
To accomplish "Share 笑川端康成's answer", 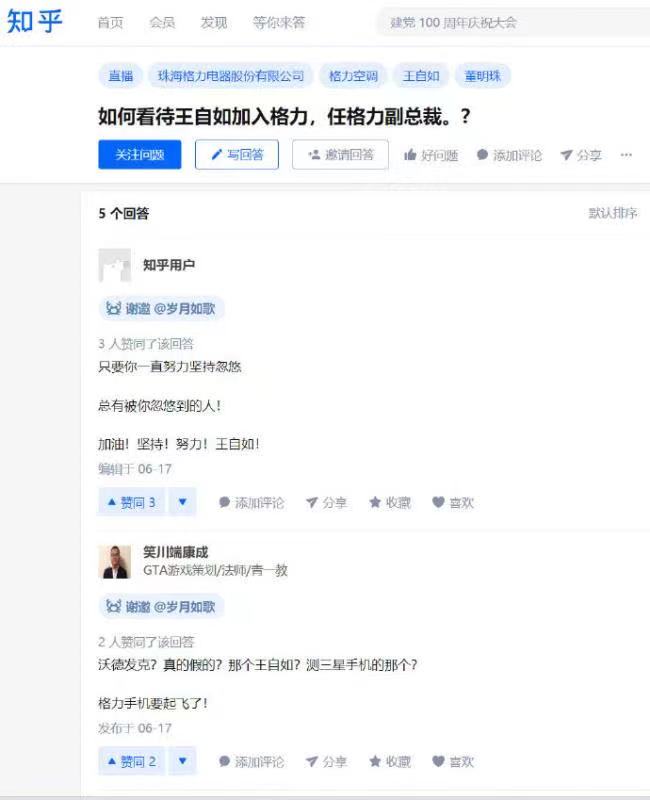I will click(326, 761).
